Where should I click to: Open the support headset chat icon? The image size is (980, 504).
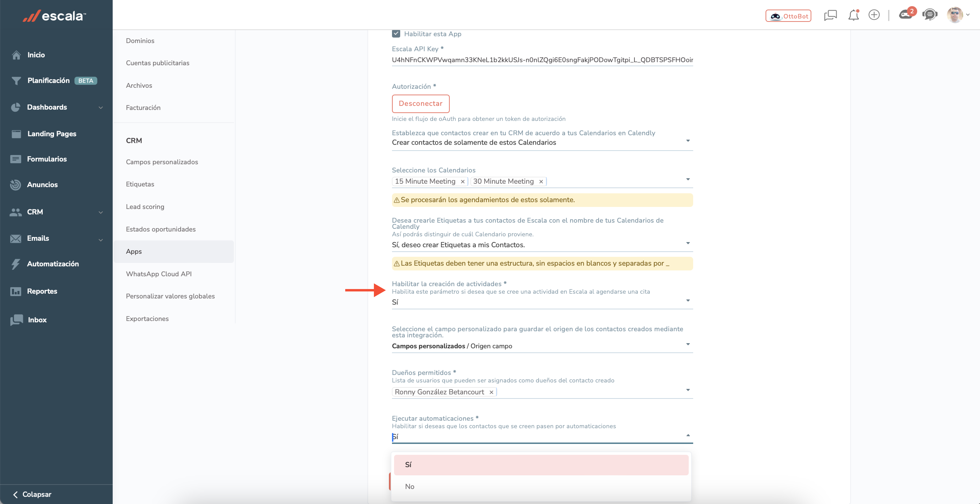[x=929, y=15]
